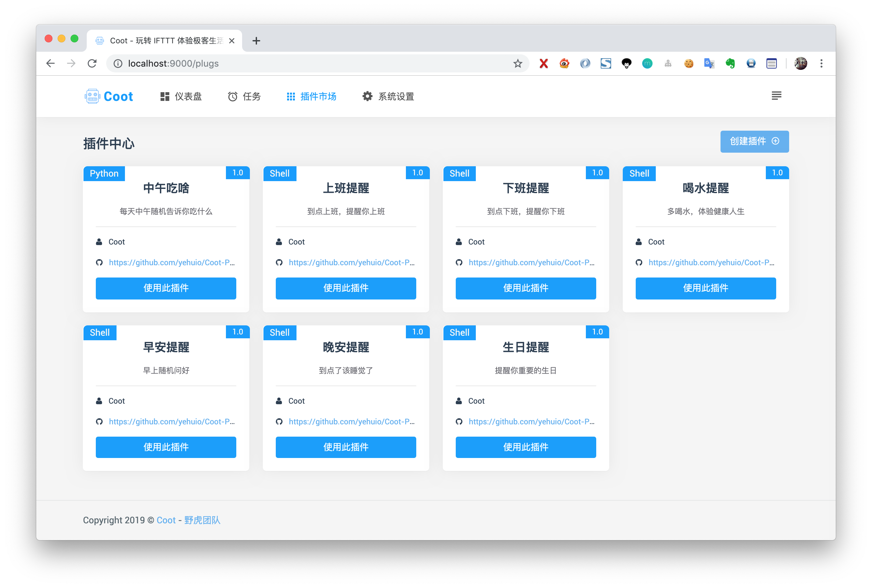Viewport: 872px width, 588px height.
Task: Click the 野虎团队 footer link
Action: click(202, 520)
